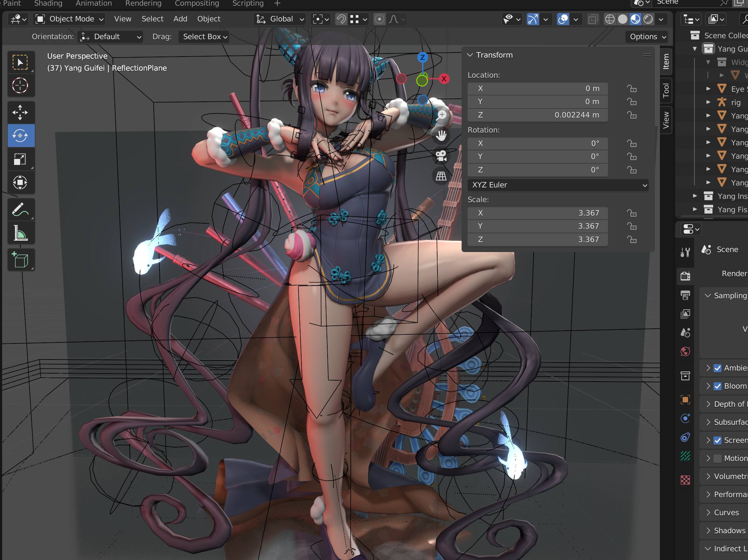Select solid viewport shading

coord(622,19)
